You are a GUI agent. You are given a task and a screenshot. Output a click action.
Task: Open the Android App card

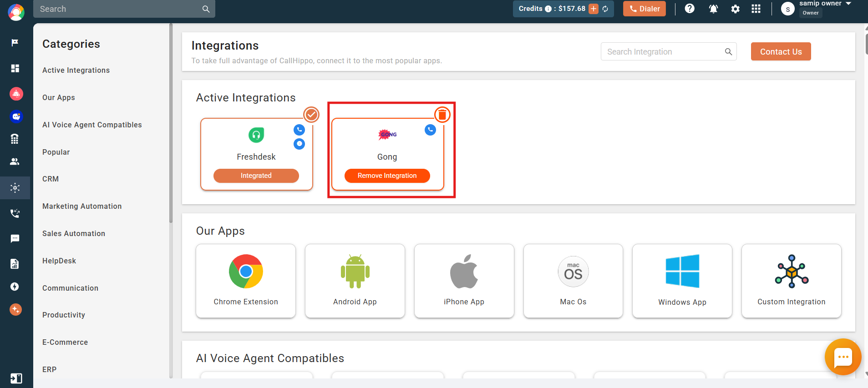point(355,281)
